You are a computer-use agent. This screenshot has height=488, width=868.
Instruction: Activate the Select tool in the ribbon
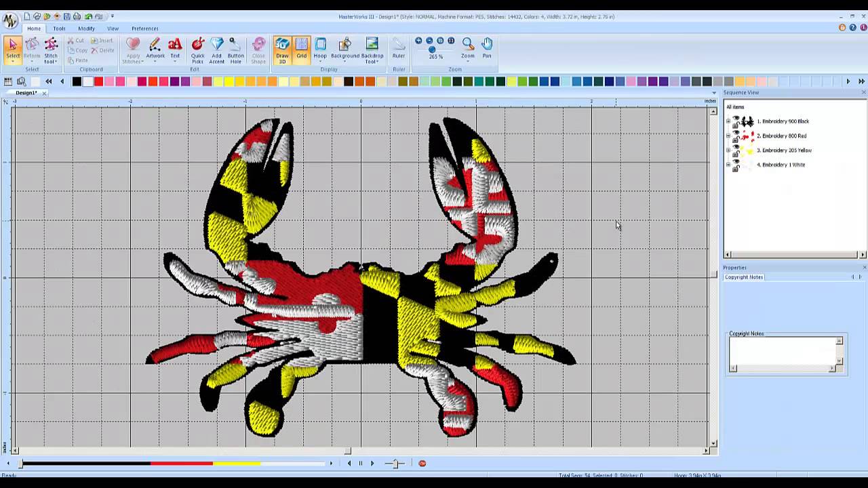[x=13, y=49]
